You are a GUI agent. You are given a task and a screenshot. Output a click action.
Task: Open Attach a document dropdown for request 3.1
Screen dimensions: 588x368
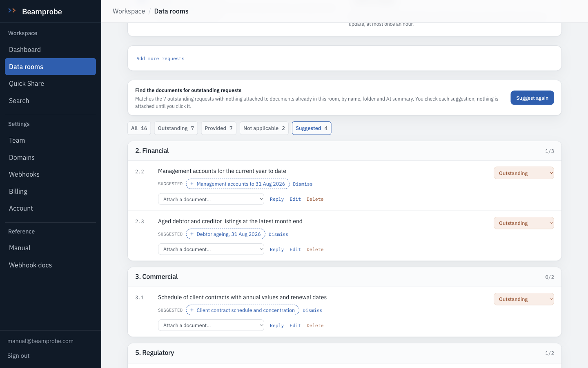tap(211, 325)
